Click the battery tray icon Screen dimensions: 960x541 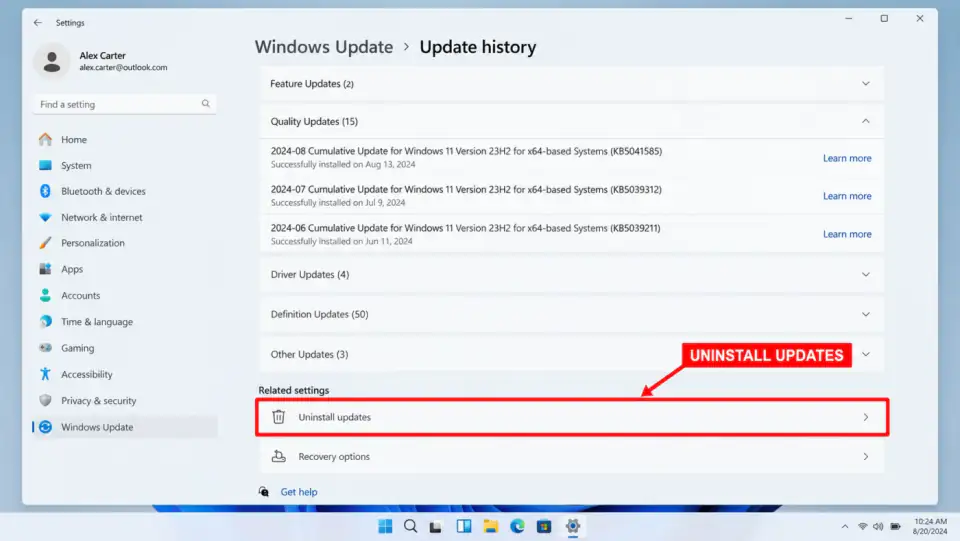[895, 526]
